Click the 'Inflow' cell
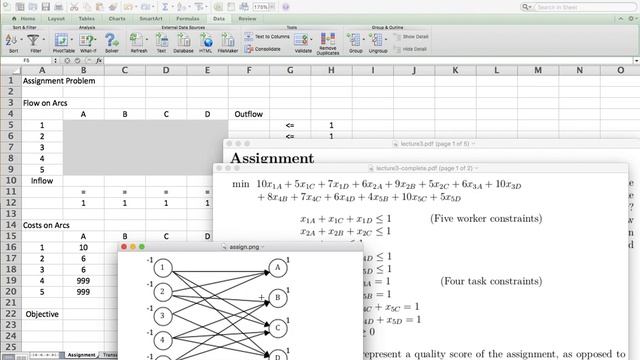 42,180
